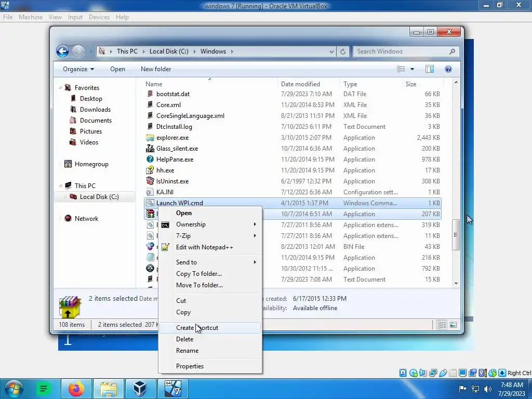Collapse the Favorites tree node
Screen dimensions: 532x399
pos(60,88)
